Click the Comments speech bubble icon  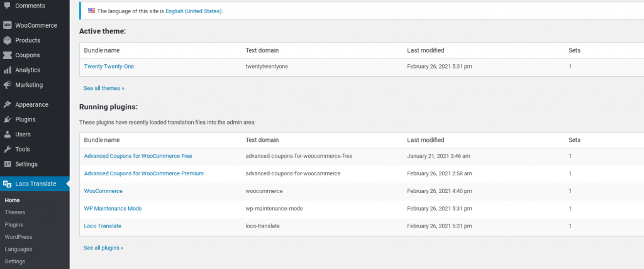pos(7,6)
